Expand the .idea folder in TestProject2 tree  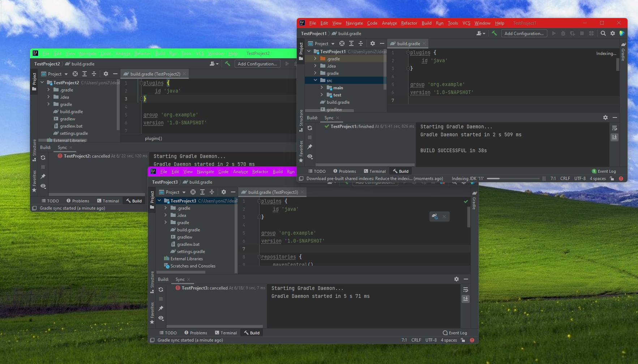tap(48, 97)
